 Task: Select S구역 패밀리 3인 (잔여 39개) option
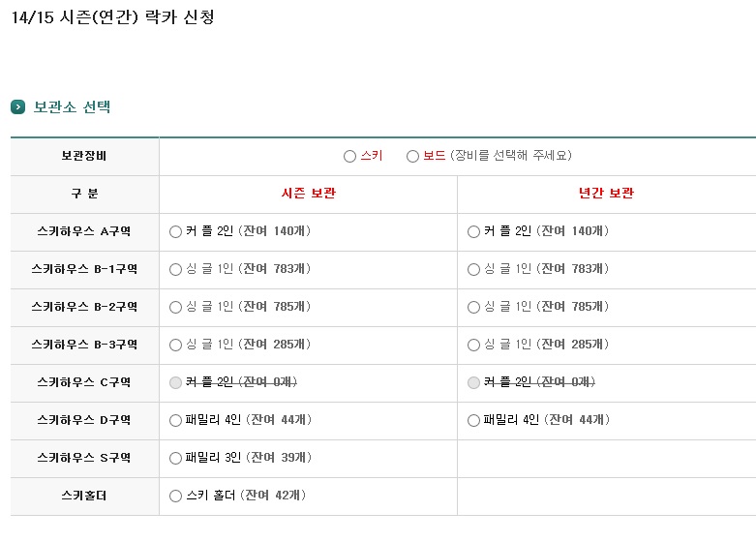175,458
